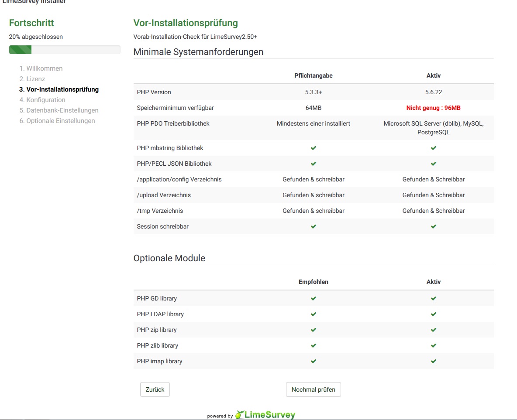Click the red 'Nicht genug : 96MB' warning
This screenshot has height=420, width=517.
pyautogui.click(x=433, y=108)
